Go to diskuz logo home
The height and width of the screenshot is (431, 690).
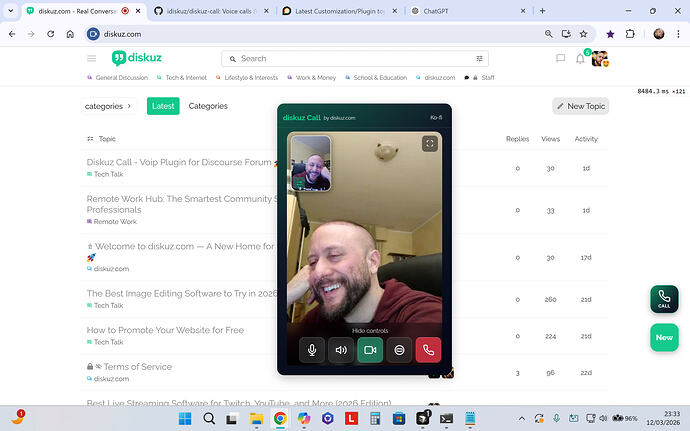pyautogui.click(x=137, y=58)
